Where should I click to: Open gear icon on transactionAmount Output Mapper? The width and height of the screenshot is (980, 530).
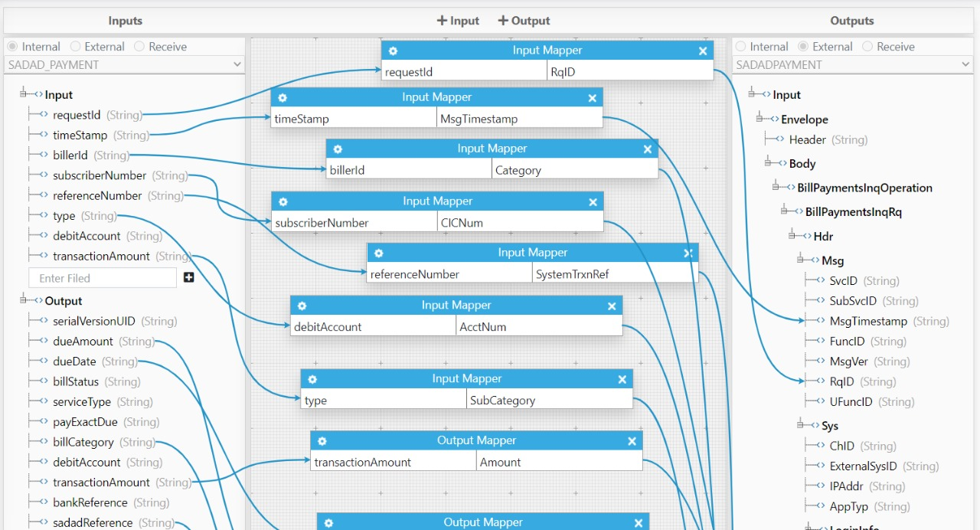(x=322, y=441)
